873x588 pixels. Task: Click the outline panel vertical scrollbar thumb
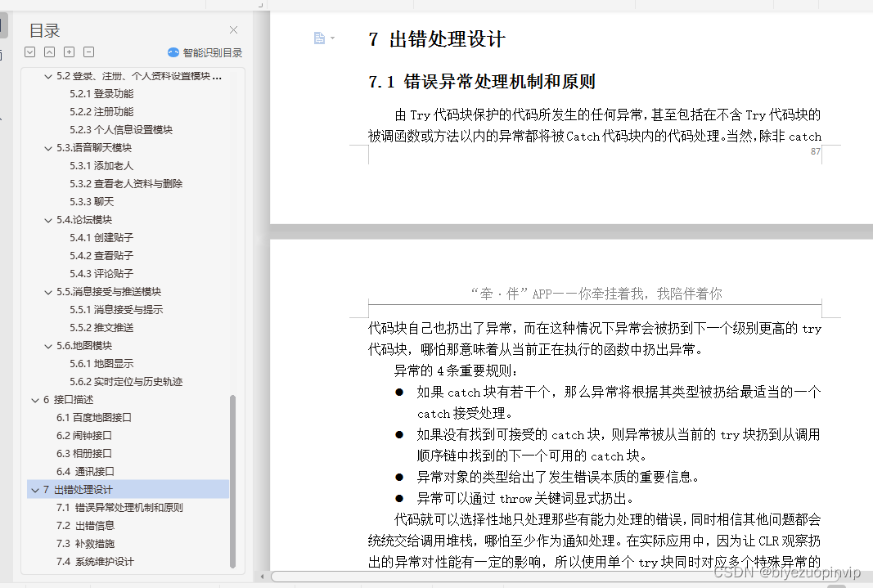(232, 481)
